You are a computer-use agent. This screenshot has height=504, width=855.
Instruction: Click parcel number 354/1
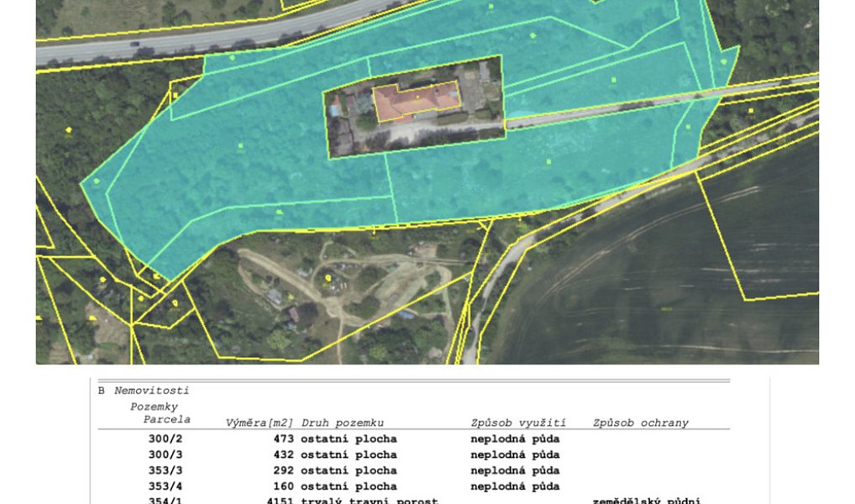click(165, 500)
